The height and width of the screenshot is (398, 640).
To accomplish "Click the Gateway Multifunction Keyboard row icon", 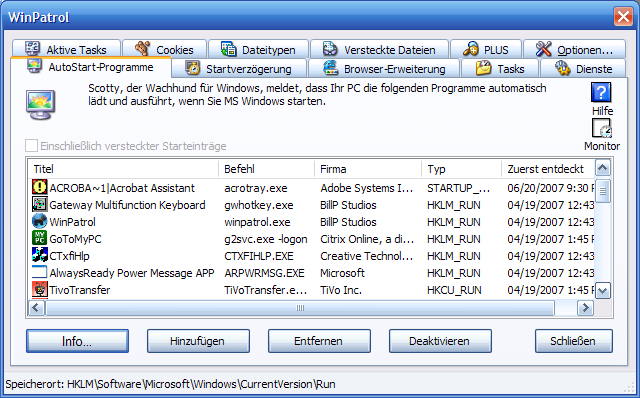I will (40, 204).
